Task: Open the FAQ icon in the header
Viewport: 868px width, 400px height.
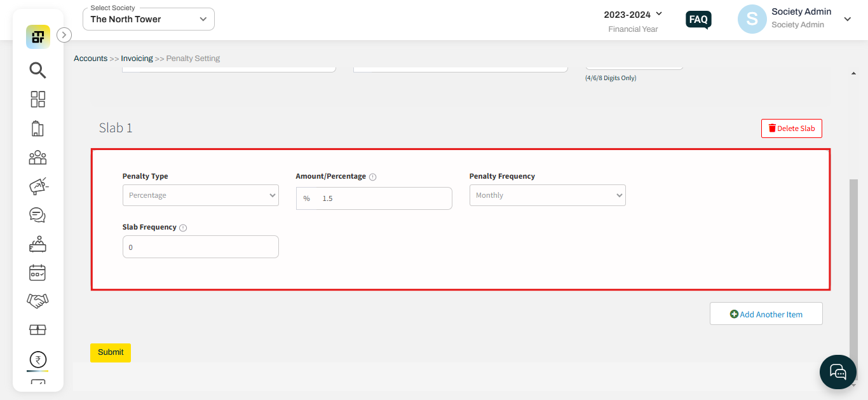Action: (x=698, y=20)
